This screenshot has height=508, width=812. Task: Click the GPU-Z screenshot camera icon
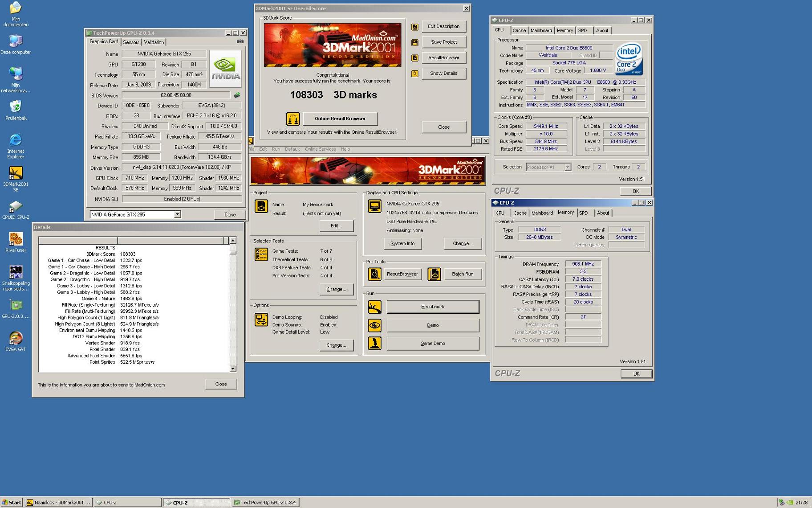240,41
